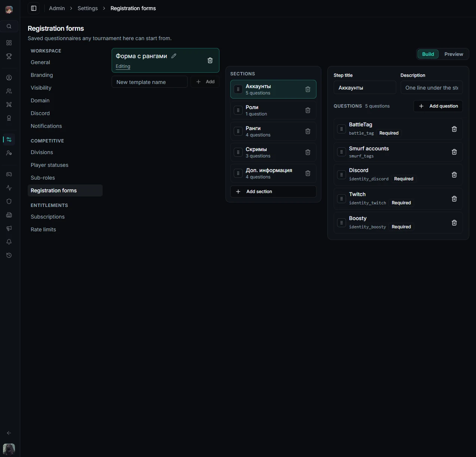Go to Settings in the breadcrumb
The height and width of the screenshot is (457, 476).
pos(88,8)
